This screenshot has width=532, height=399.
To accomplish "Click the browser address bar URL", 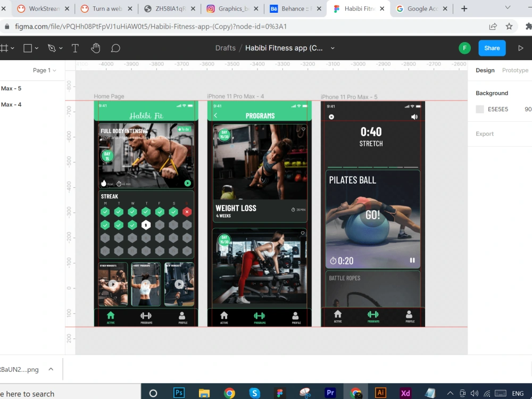I will pos(151,27).
